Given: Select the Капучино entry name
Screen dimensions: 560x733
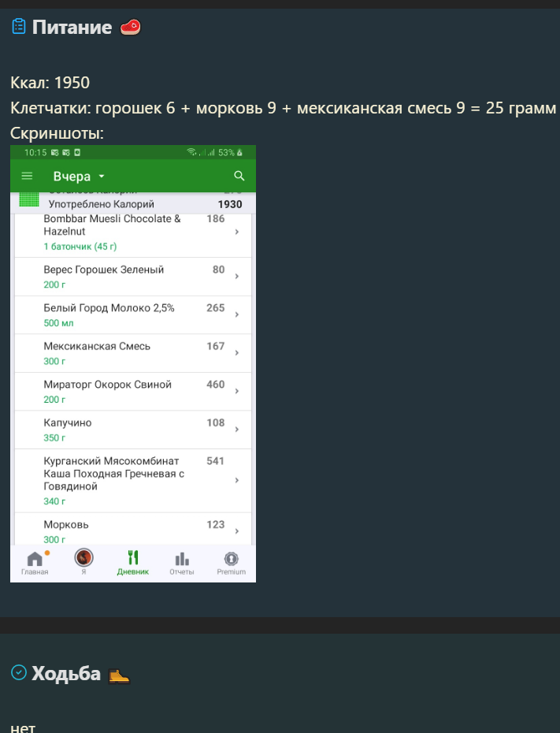Looking at the screenshot, I should tap(68, 423).
